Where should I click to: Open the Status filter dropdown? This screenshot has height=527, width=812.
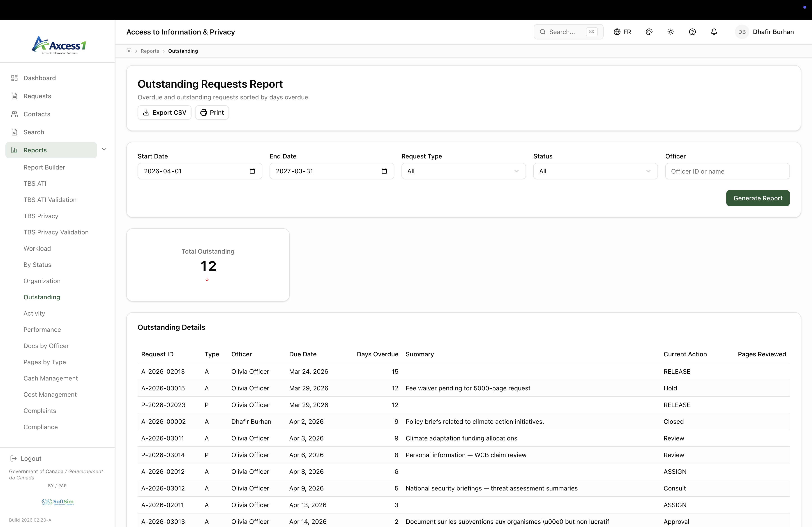click(595, 171)
